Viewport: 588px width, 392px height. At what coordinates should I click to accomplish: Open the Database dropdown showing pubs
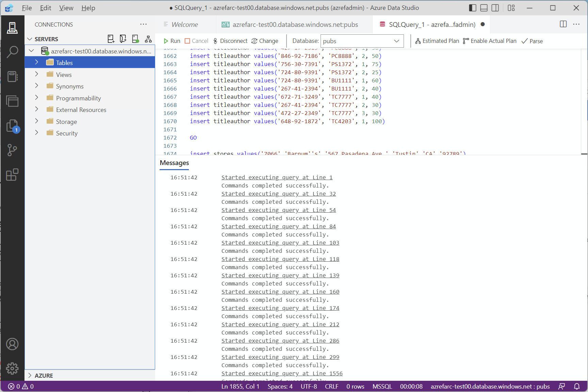pos(362,41)
